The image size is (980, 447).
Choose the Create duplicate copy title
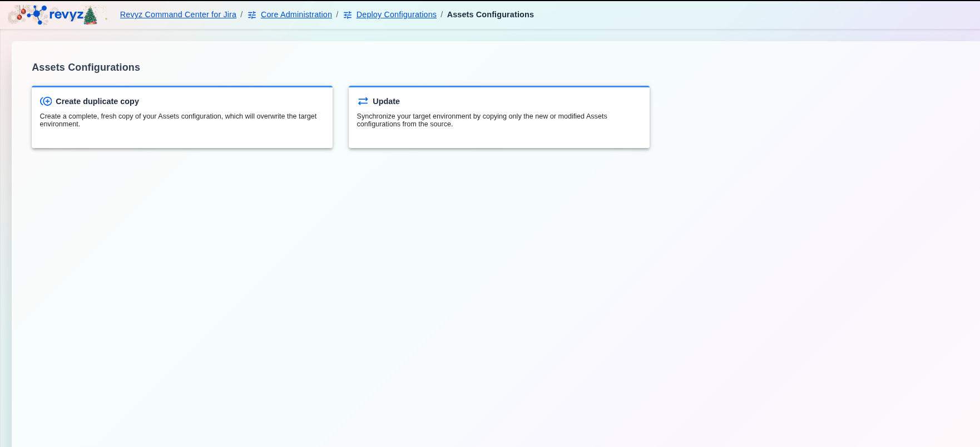[x=97, y=101]
